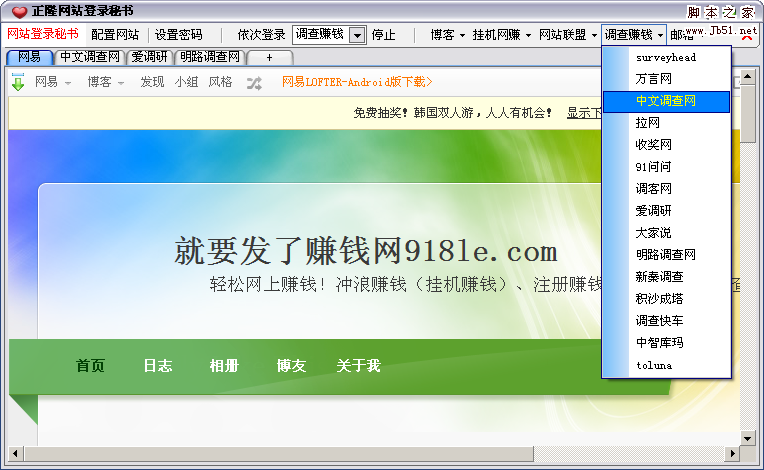Expand the 挂机网赚 dropdown menu
This screenshot has height=470, width=764.
click(501, 35)
